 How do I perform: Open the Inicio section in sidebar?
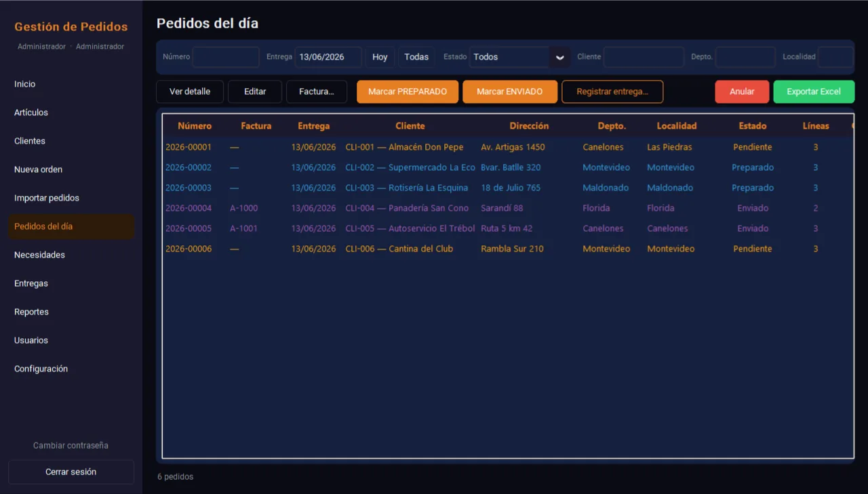click(71, 84)
